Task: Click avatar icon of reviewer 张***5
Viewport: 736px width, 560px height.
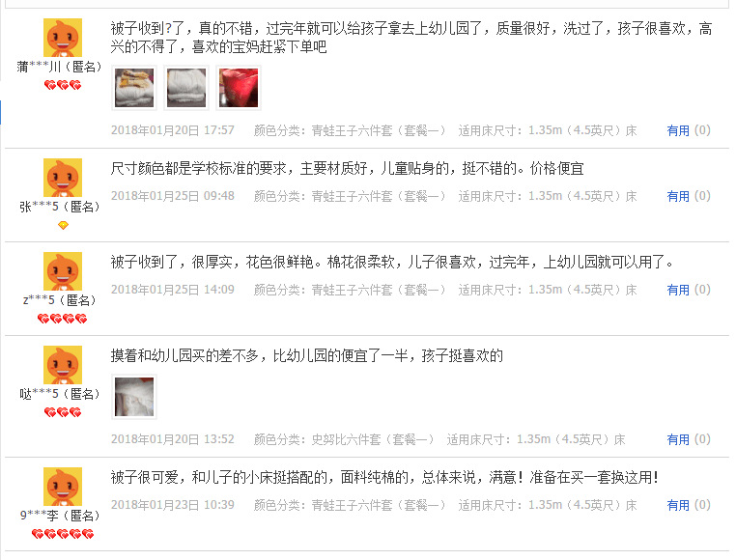Action: click(x=63, y=178)
